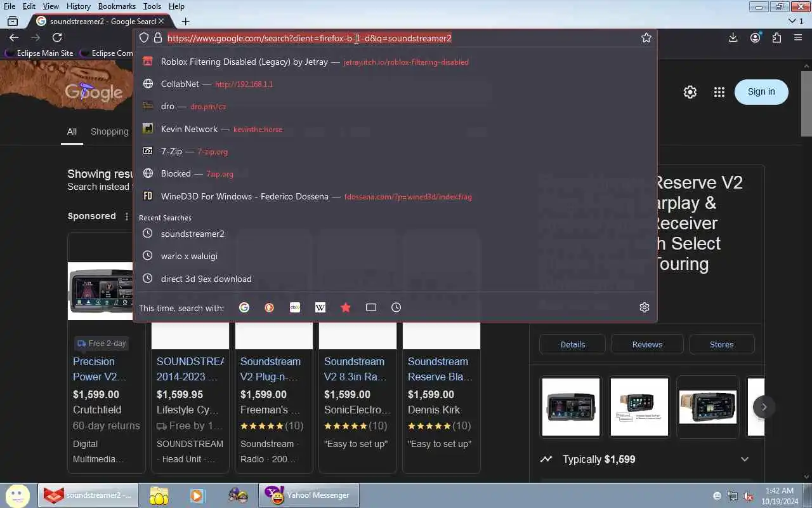Search with Wikipedia engine icon
This screenshot has width=812, height=508.
pos(320,307)
